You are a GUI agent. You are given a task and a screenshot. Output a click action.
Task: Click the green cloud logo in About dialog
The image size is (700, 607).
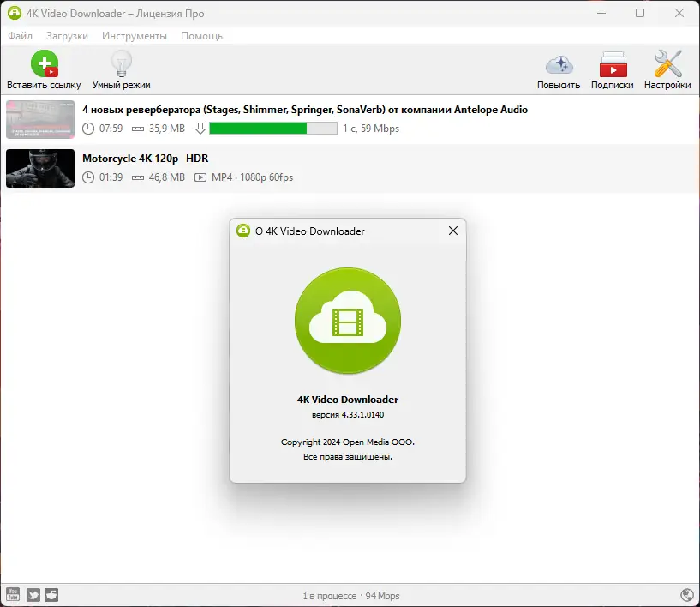coord(347,321)
